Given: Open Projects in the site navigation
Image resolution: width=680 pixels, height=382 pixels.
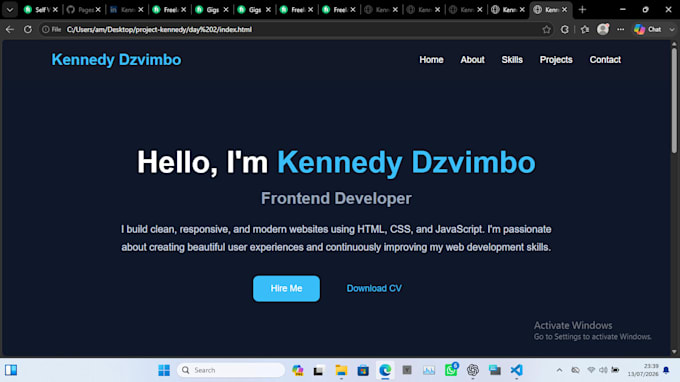Looking at the screenshot, I should pyautogui.click(x=556, y=60).
